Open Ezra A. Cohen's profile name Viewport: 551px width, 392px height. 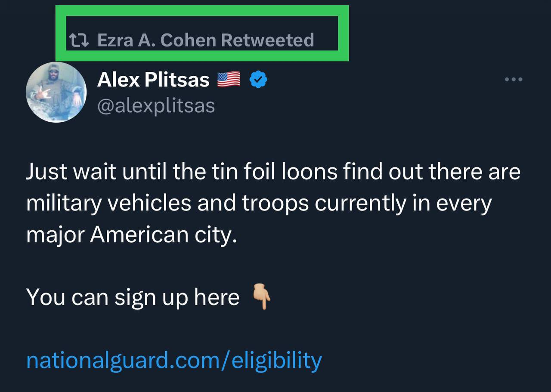click(x=156, y=40)
